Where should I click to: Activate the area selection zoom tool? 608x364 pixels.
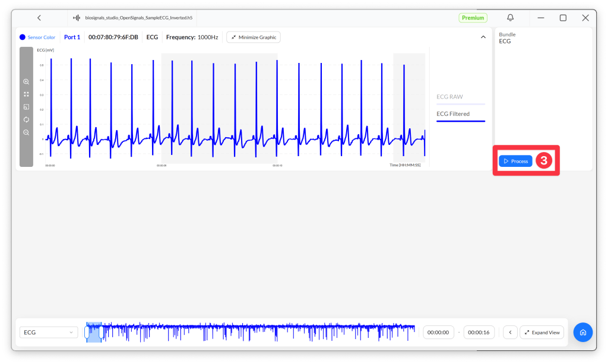point(26,107)
